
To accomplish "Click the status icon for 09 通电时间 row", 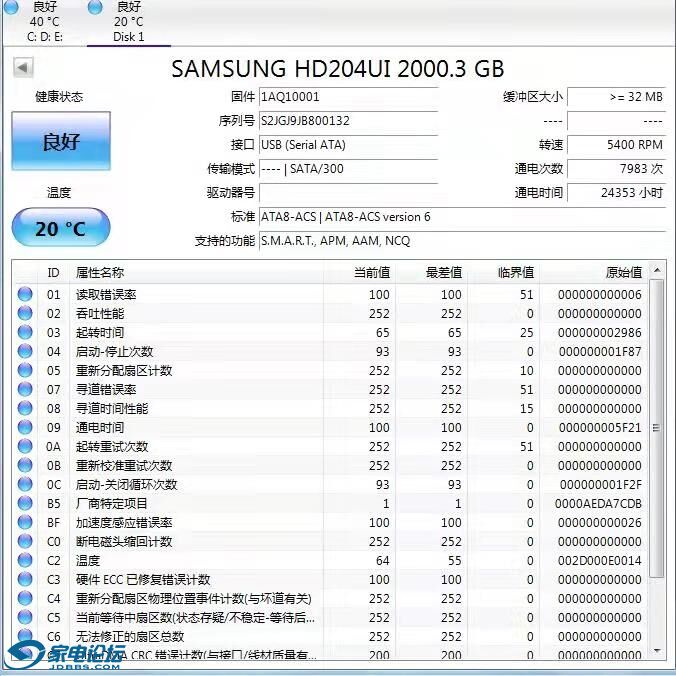I will [x=25, y=427].
